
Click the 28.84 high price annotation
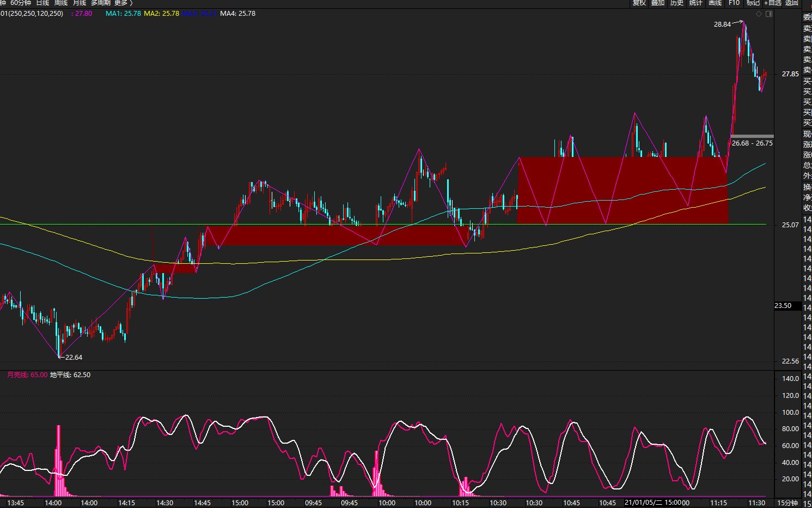[x=722, y=25]
